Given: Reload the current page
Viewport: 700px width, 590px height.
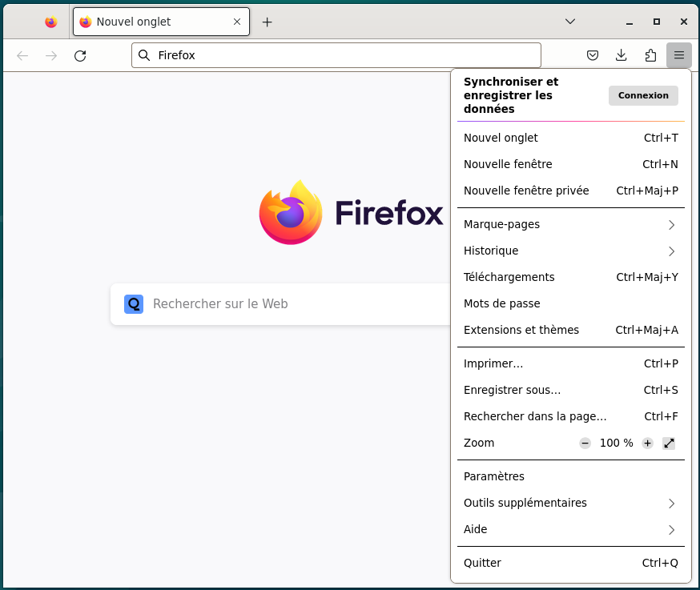Looking at the screenshot, I should pyautogui.click(x=80, y=55).
